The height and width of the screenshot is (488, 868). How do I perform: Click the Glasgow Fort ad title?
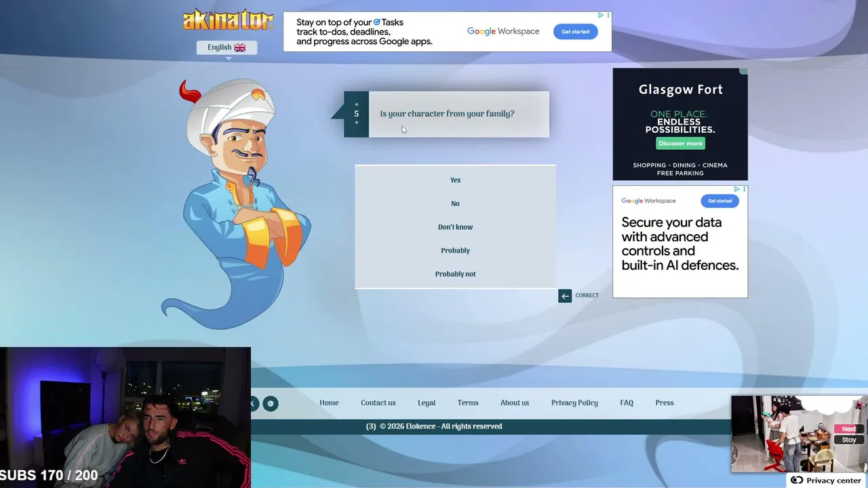click(x=680, y=89)
